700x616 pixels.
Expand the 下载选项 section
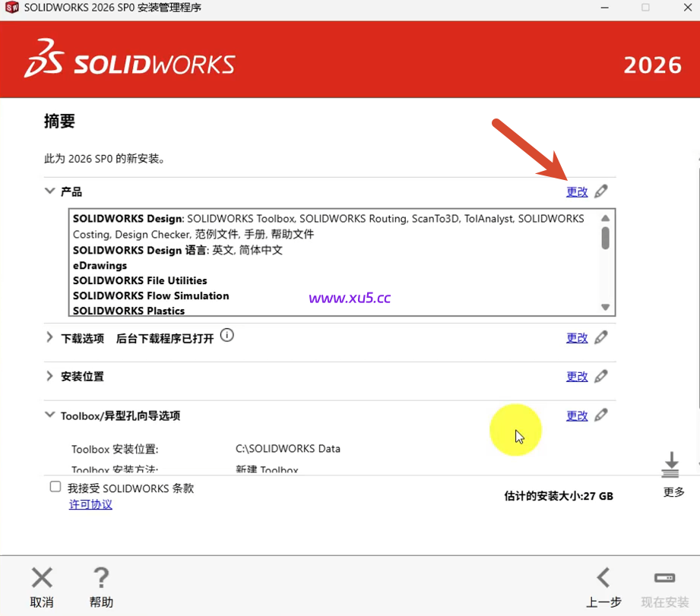pyautogui.click(x=49, y=337)
